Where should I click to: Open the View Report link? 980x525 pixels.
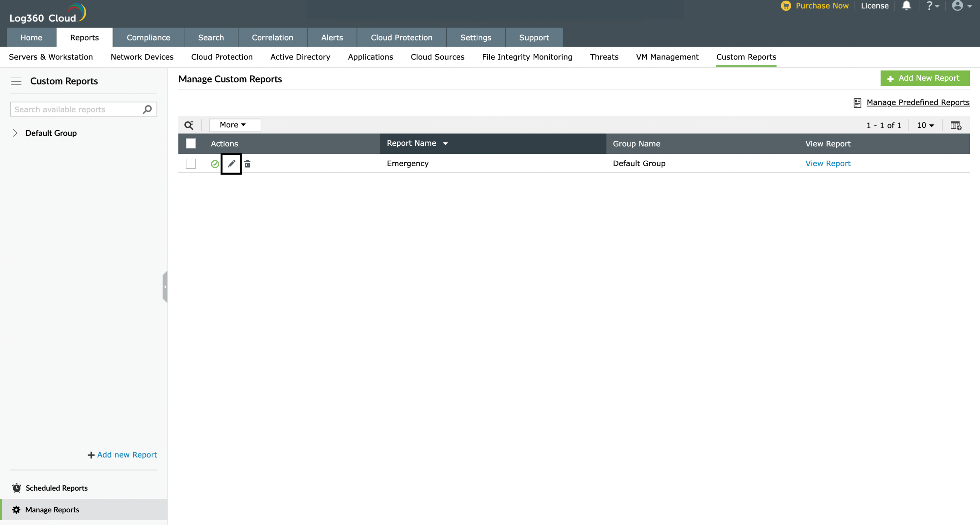[x=827, y=163]
